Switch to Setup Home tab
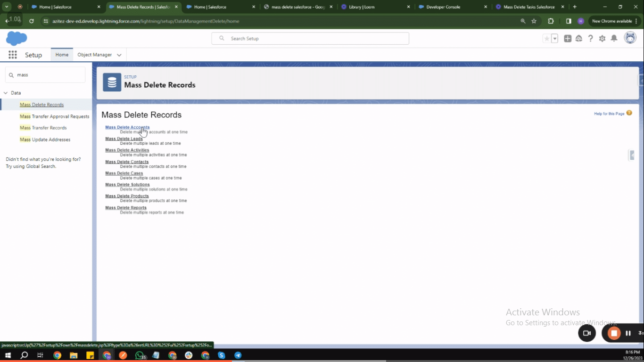The width and height of the screenshot is (644, 362). click(62, 55)
